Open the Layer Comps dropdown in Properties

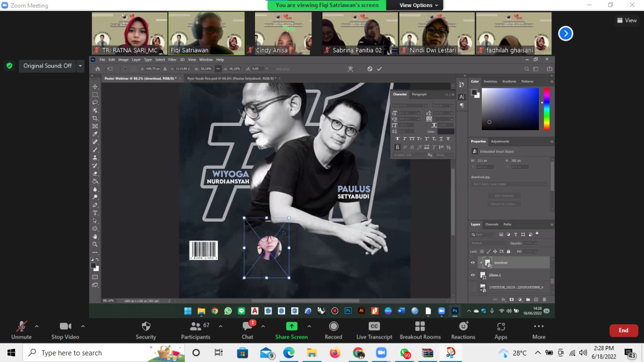510,184
